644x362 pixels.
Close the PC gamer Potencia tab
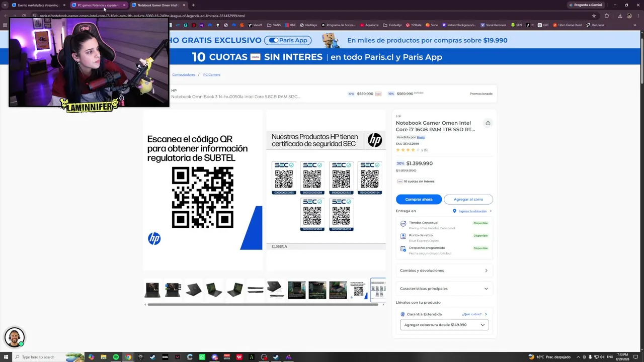(124, 5)
